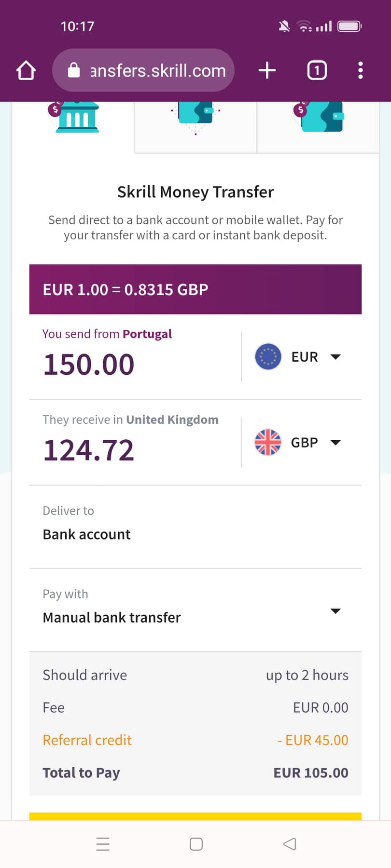Open Android recent apps menu icon
The image size is (391, 868).
pos(103,844)
